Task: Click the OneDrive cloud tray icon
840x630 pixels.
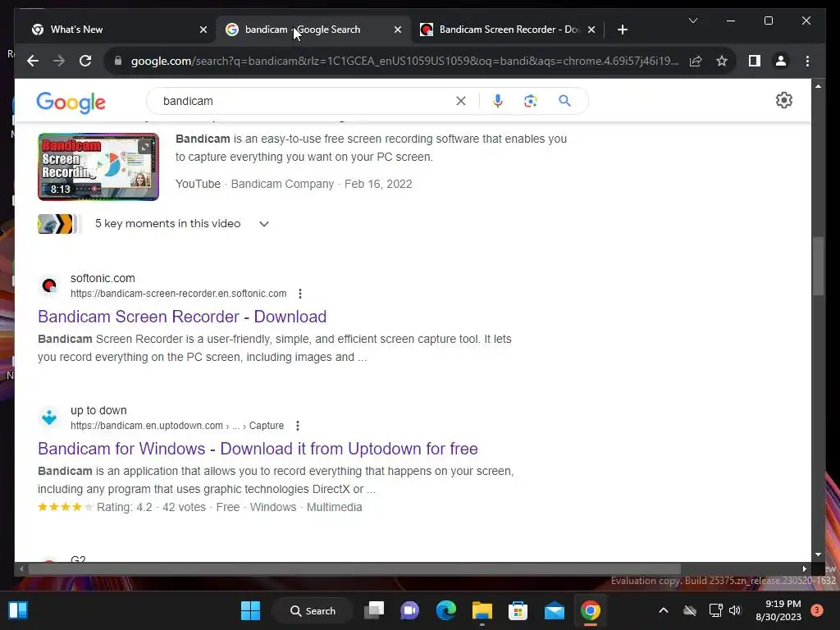Action: [690, 610]
